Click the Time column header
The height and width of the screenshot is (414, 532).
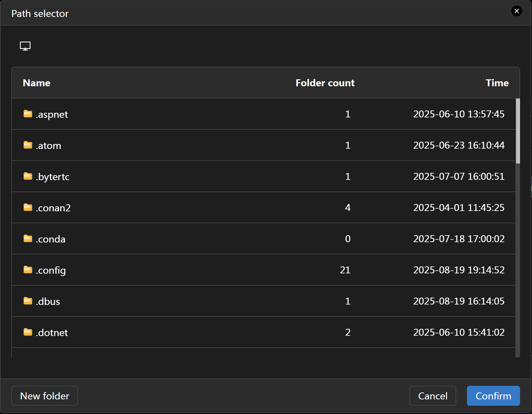(x=497, y=83)
